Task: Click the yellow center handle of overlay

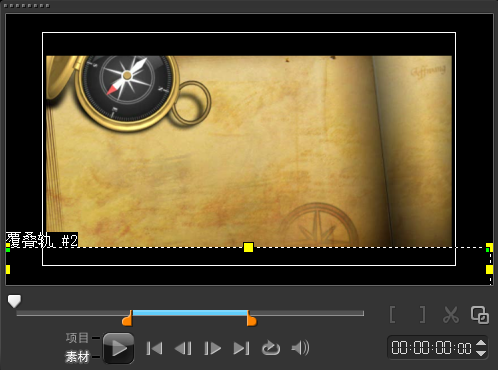Action: coord(248,247)
